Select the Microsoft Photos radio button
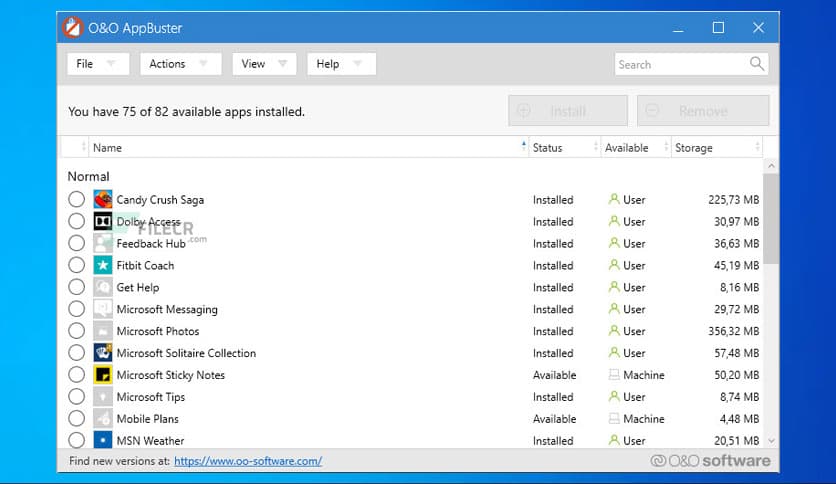 tap(76, 330)
